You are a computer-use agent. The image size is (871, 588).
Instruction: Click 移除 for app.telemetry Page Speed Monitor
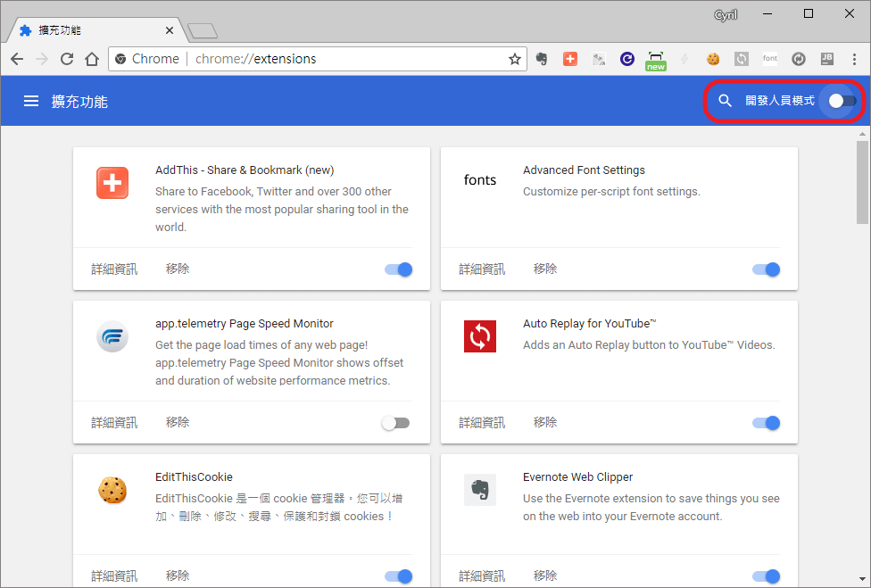[178, 423]
